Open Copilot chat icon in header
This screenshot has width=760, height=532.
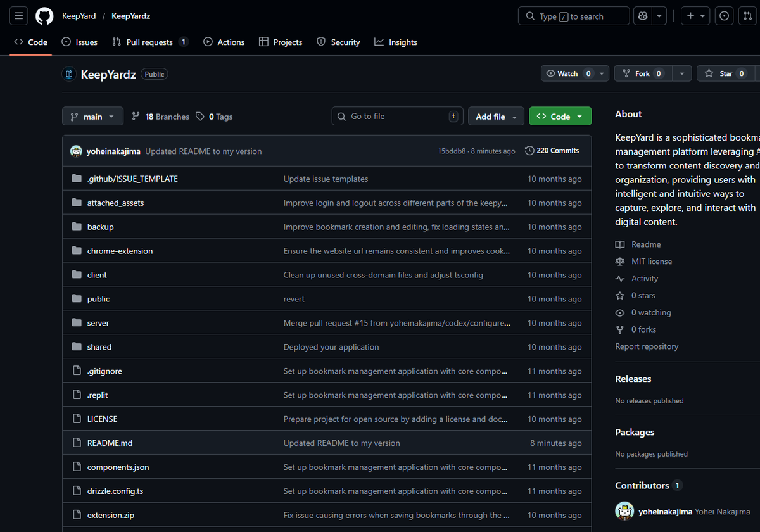tap(643, 16)
